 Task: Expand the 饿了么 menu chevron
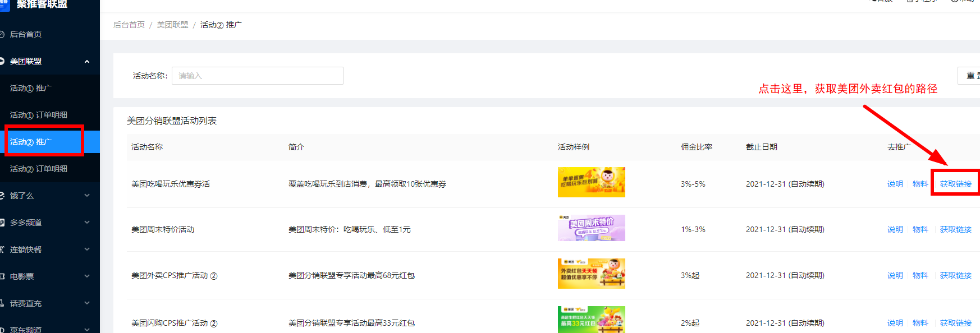(87, 196)
